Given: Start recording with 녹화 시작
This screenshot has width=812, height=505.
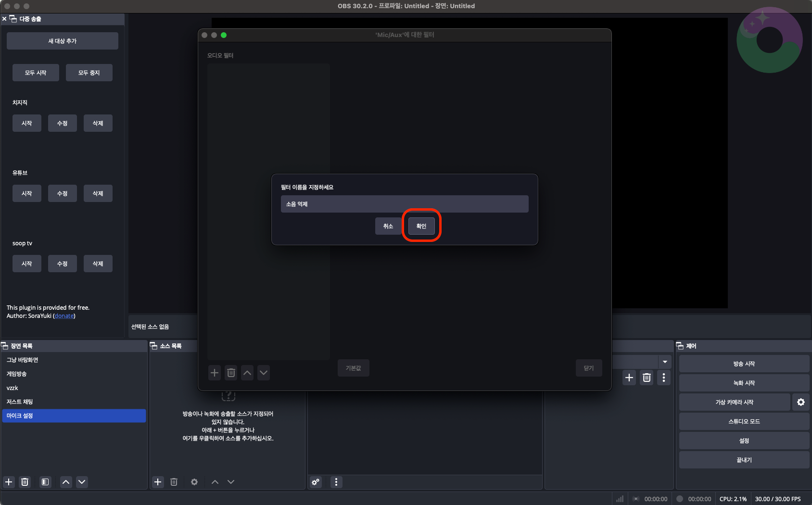Looking at the screenshot, I should [x=744, y=383].
